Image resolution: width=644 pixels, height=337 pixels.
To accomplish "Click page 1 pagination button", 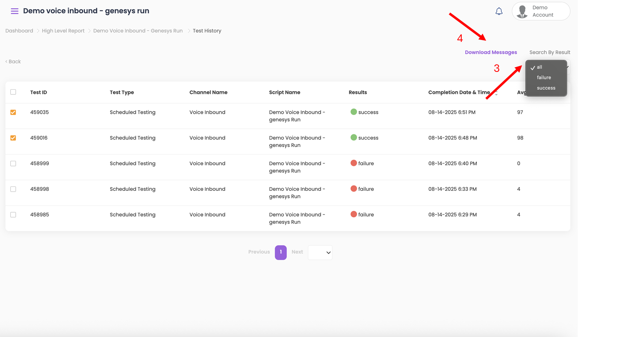I will (281, 252).
